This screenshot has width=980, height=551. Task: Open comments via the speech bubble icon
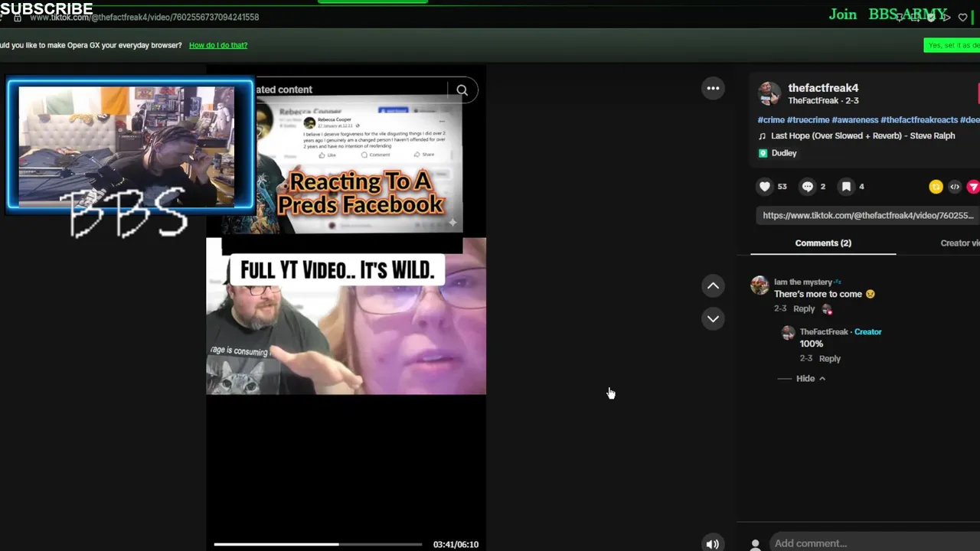pyautogui.click(x=808, y=187)
